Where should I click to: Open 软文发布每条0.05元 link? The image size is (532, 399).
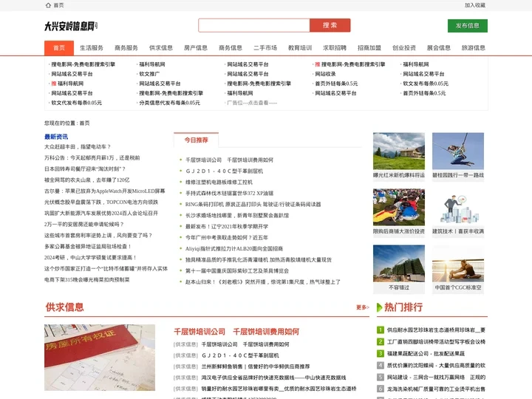pyautogui.click(x=426, y=83)
